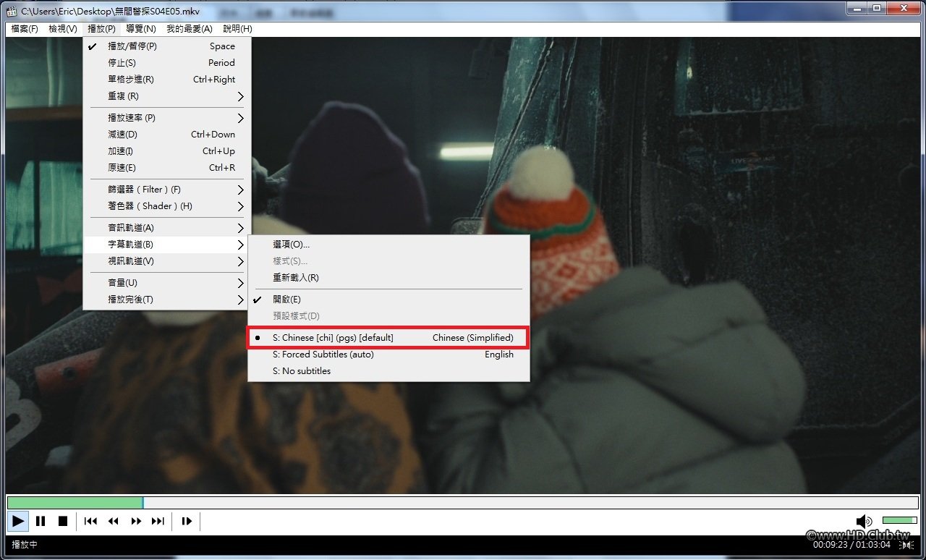Viewport: 926px width, 560px height.
Task: Choose 加速(I) to speed up playback
Action: [x=167, y=151]
